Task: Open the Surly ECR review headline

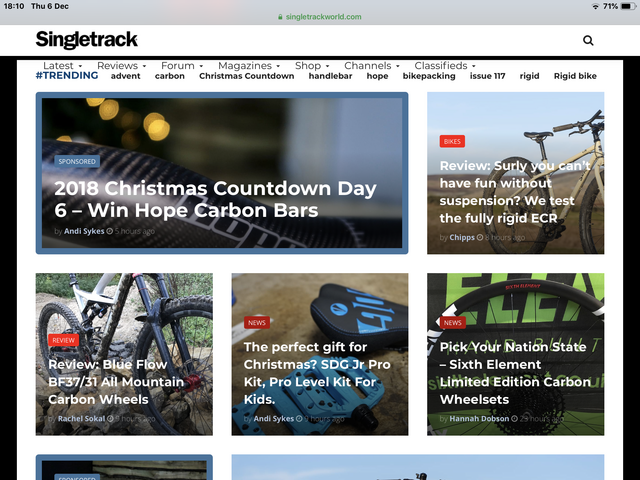Action: coord(515,192)
